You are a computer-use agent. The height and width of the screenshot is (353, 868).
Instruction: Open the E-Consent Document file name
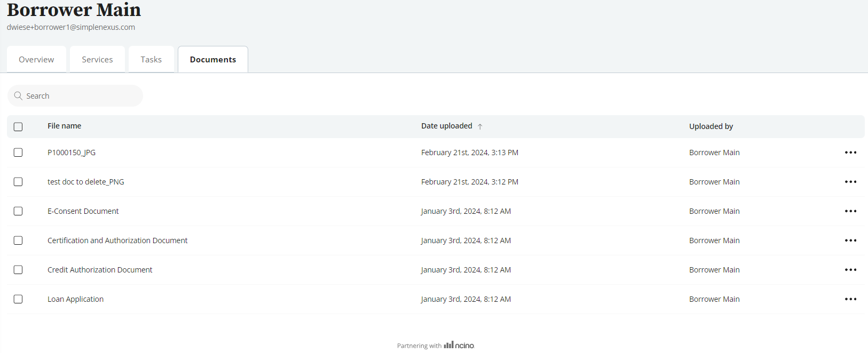(83, 211)
